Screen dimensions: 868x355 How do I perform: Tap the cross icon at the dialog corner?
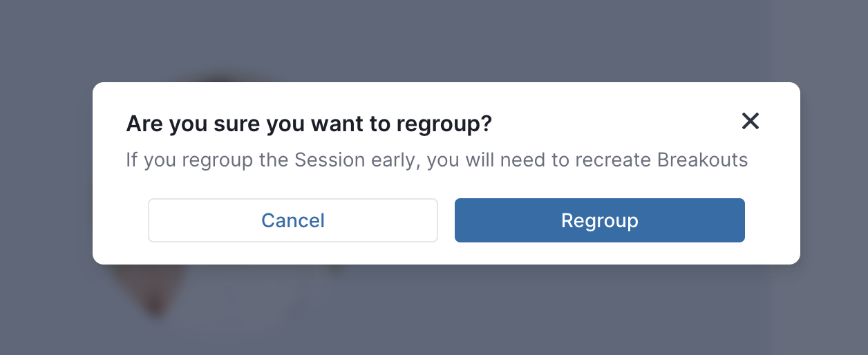coord(751,122)
